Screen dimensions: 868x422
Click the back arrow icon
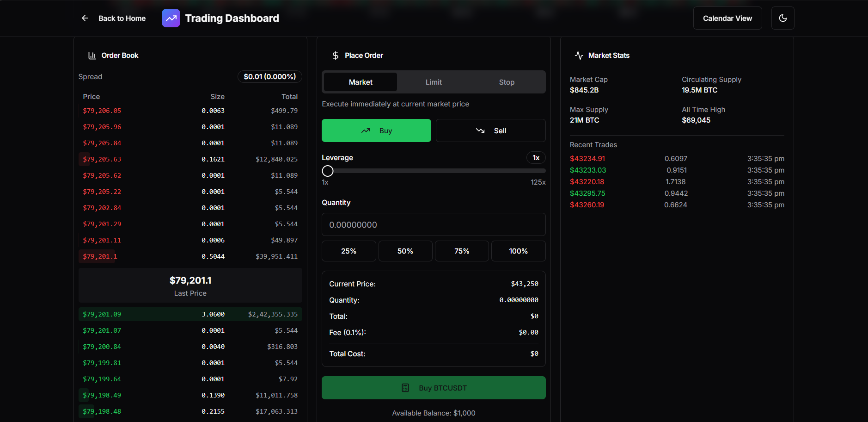click(x=85, y=18)
